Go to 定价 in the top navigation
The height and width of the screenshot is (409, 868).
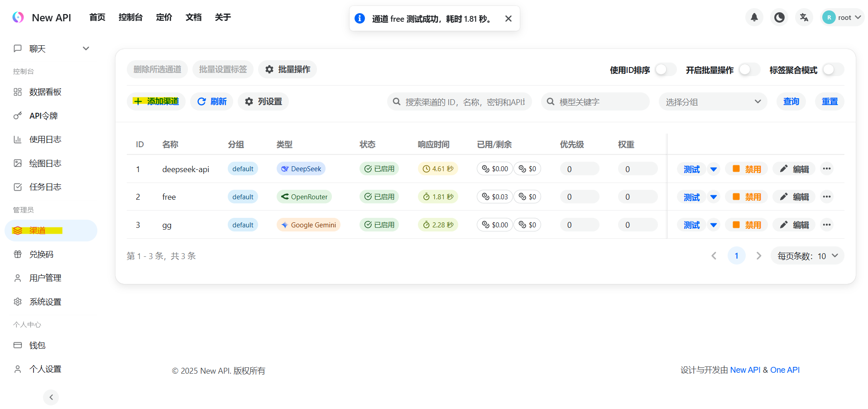coord(164,17)
